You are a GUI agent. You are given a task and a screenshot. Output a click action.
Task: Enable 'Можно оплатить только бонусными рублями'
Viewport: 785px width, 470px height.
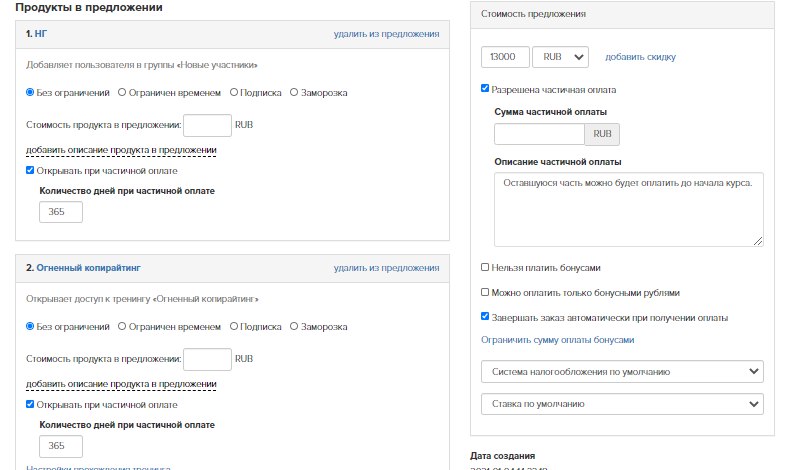(x=485, y=292)
